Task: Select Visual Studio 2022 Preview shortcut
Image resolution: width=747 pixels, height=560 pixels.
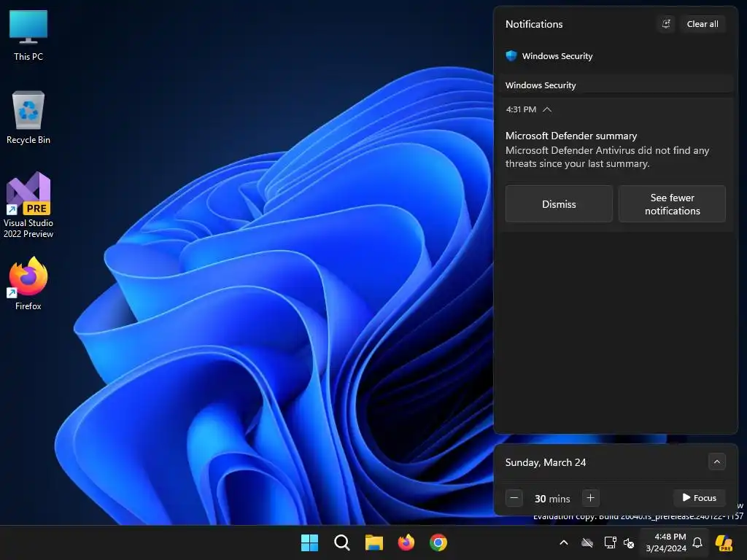Action: (28, 205)
